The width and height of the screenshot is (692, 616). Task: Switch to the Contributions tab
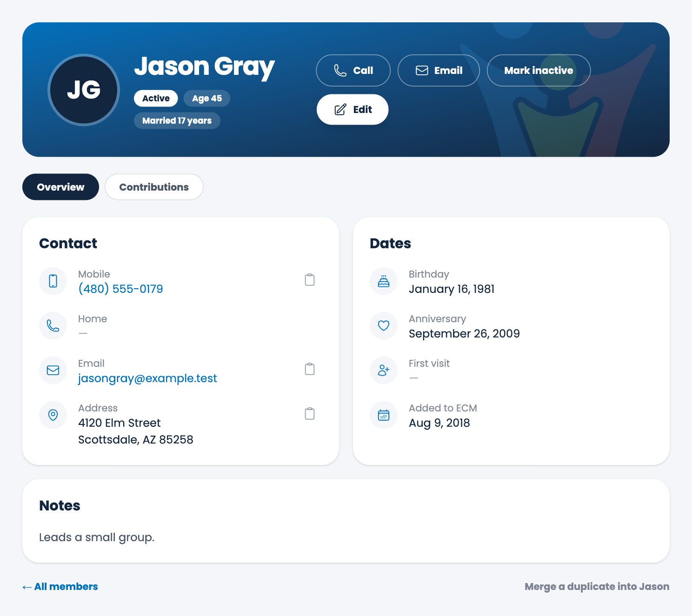[x=154, y=187]
